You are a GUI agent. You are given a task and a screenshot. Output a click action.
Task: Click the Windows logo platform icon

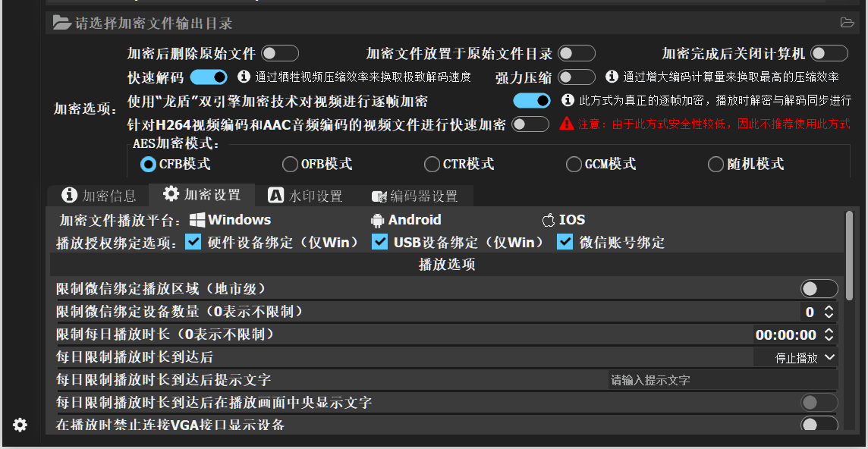[x=197, y=220]
